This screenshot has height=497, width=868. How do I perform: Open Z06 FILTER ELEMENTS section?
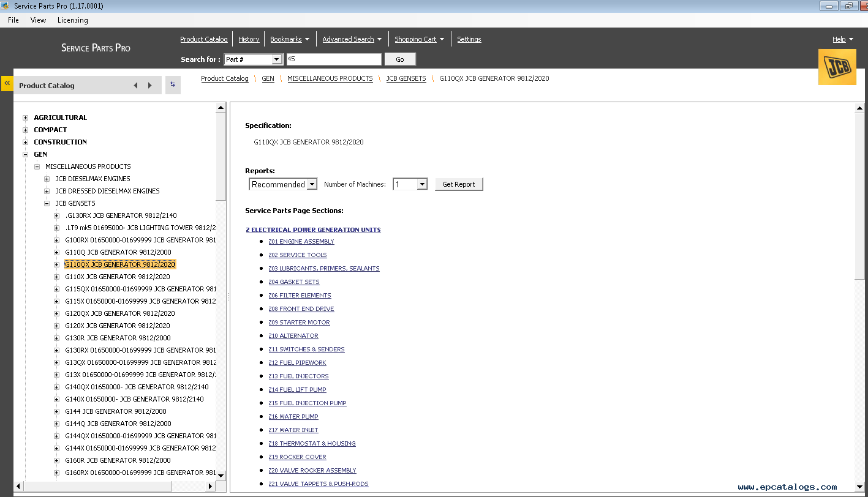(300, 296)
